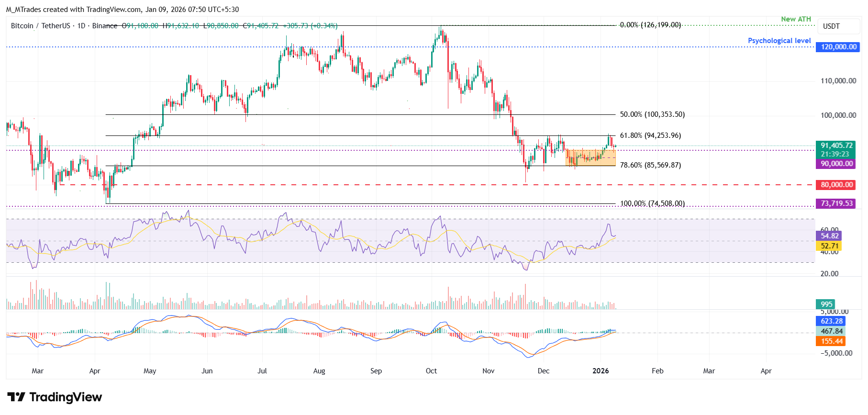Click the orange consolidation range rectangle
This screenshot has height=415, width=868.
click(x=590, y=158)
